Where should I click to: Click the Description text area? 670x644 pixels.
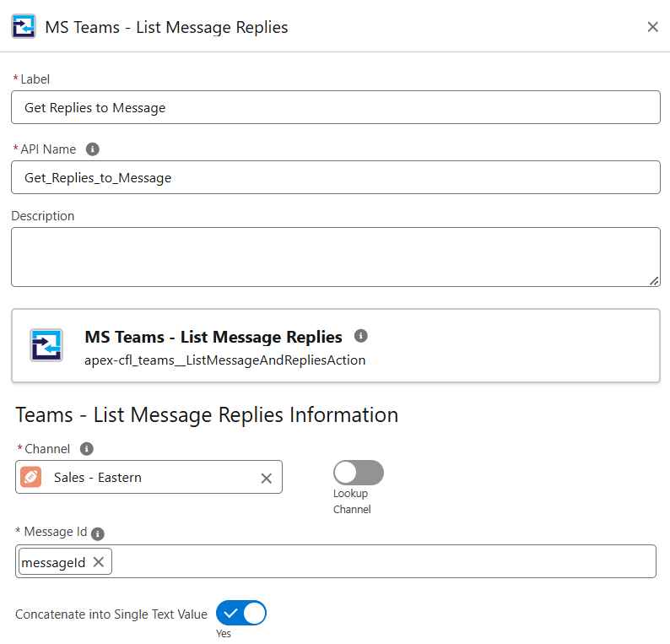[x=336, y=257]
